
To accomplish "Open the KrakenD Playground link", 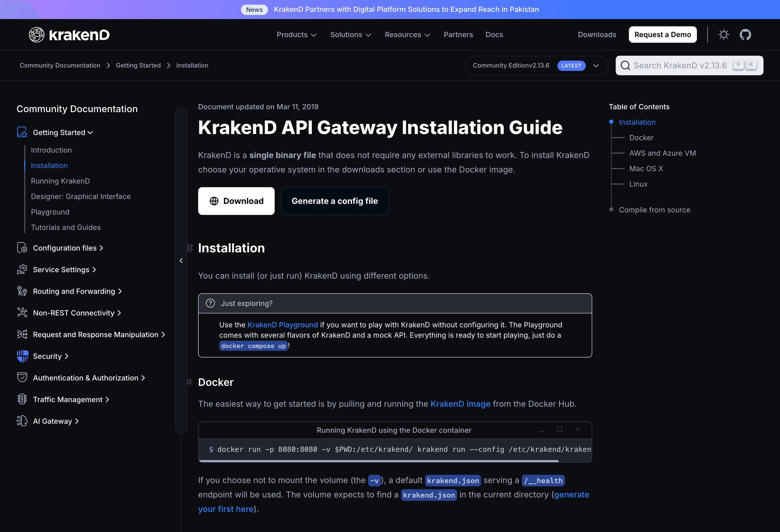I will (283, 325).
